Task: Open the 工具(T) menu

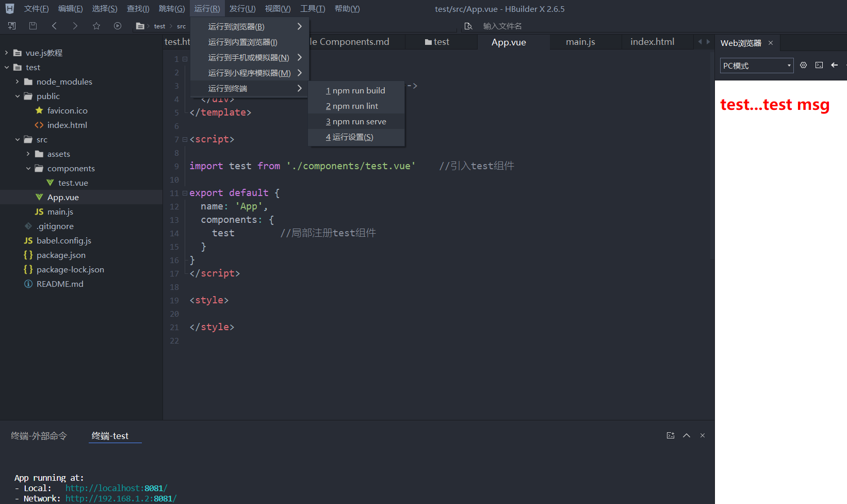Action: pyautogui.click(x=313, y=9)
